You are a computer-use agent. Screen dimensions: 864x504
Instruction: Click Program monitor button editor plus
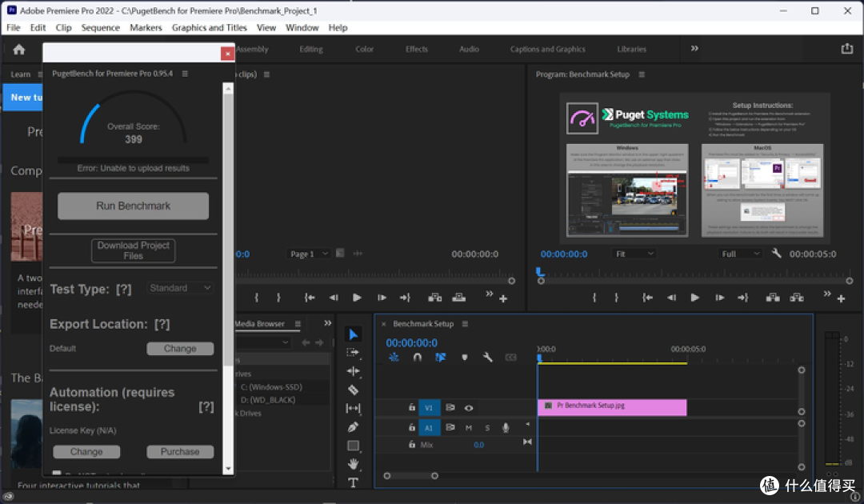click(841, 298)
